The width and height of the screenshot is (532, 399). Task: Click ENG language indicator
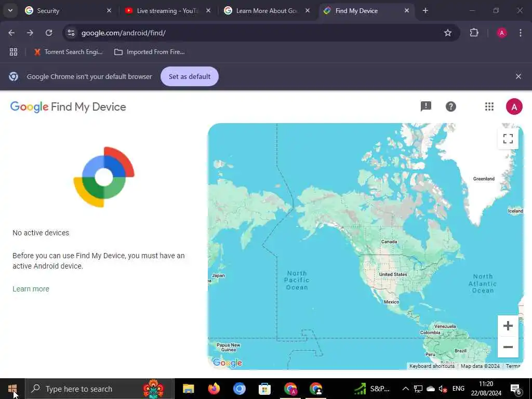point(458,389)
